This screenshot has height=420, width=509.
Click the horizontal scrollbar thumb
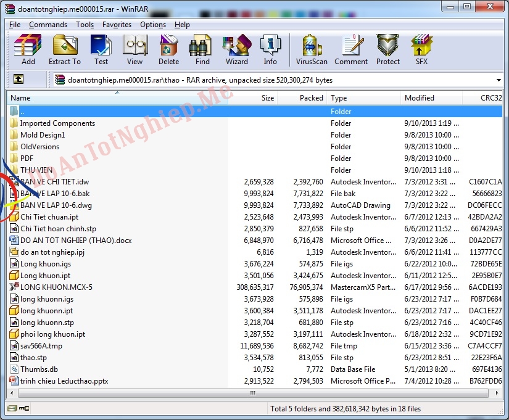coord(253,393)
